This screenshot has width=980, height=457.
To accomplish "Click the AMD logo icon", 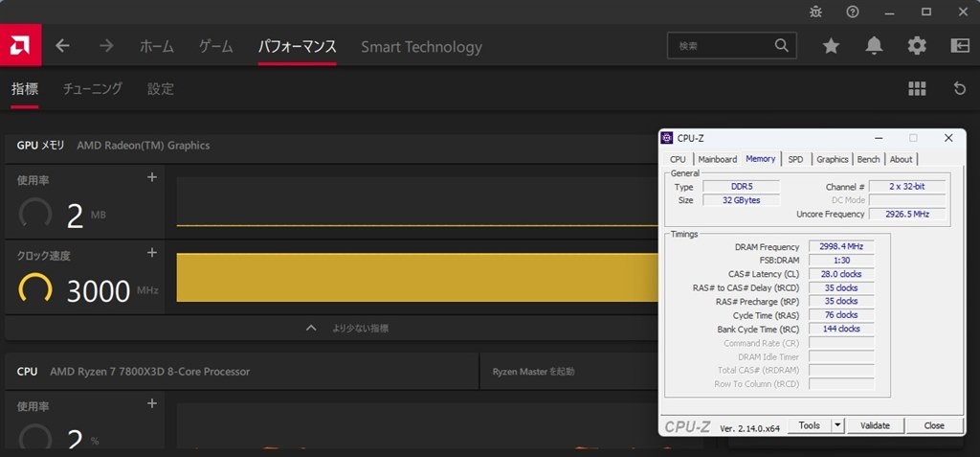I will tap(21, 45).
